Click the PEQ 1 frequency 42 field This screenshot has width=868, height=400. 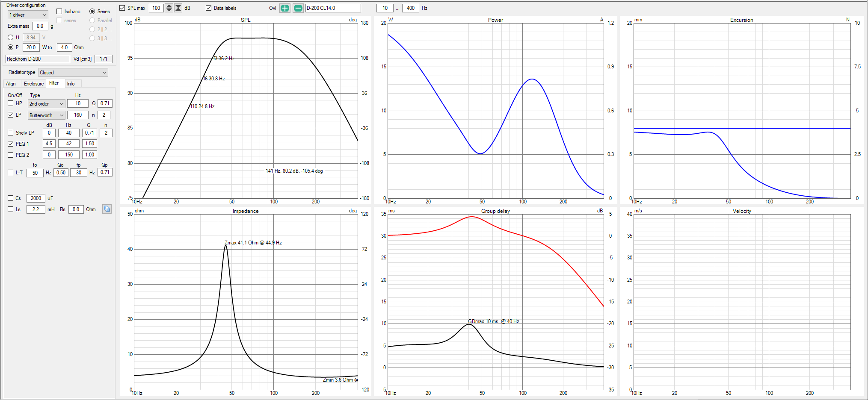click(69, 144)
